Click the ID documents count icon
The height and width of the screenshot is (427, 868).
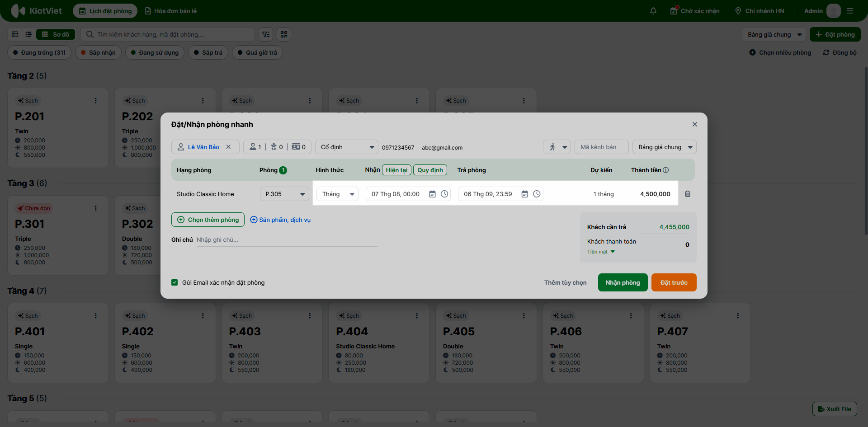(x=296, y=147)
